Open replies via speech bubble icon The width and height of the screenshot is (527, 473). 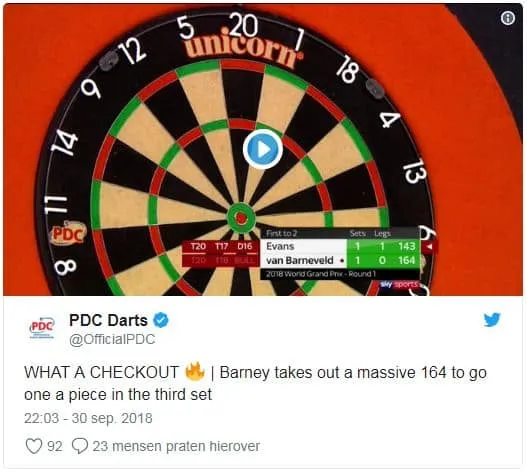(x=80, y=446)
